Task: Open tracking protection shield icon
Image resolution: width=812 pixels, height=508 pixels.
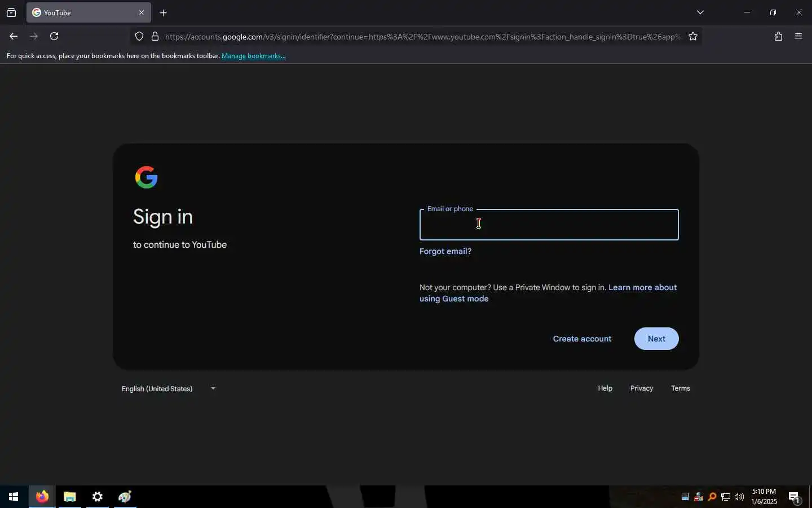Action: point(139,37)
